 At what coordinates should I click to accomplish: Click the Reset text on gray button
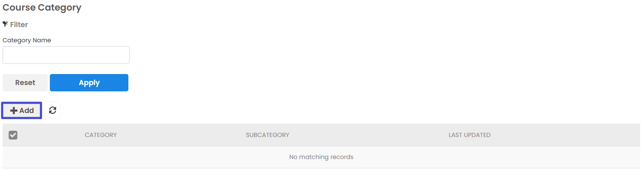(x=25, y=82)
